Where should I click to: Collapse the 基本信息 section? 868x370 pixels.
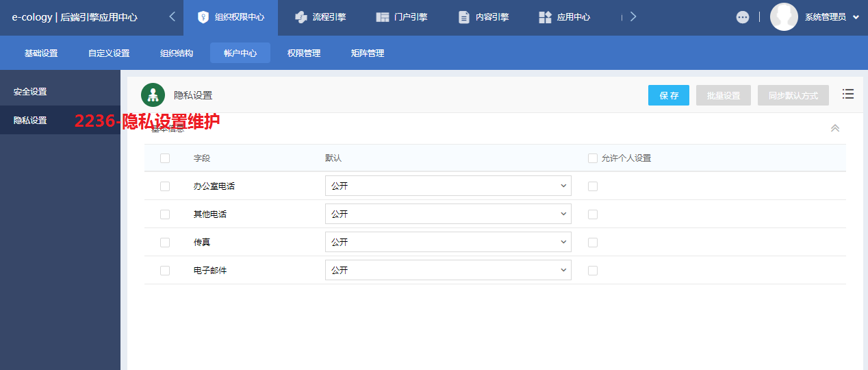click(835, 128)
